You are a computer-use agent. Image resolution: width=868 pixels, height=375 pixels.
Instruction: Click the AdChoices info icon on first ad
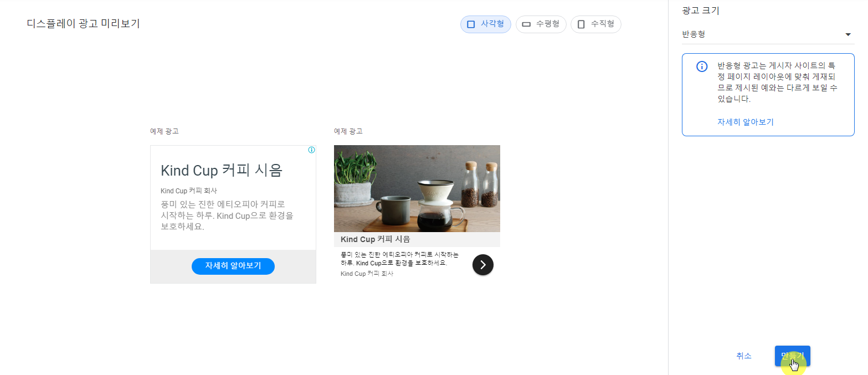(311, 150)
